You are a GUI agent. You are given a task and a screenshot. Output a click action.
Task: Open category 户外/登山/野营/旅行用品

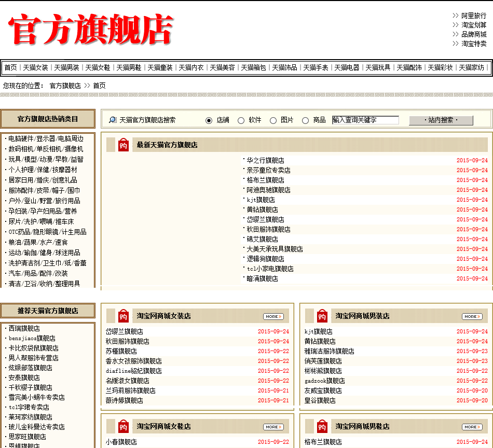(44, 201)
